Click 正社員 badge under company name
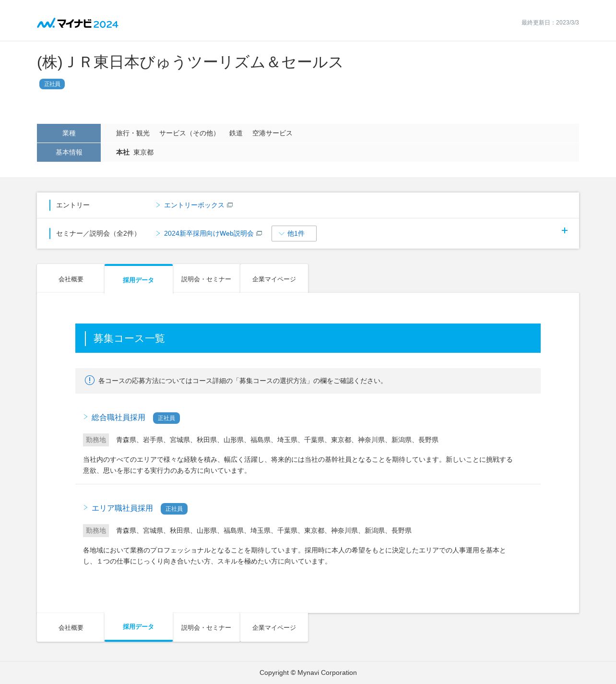 [x=52, y=84]
